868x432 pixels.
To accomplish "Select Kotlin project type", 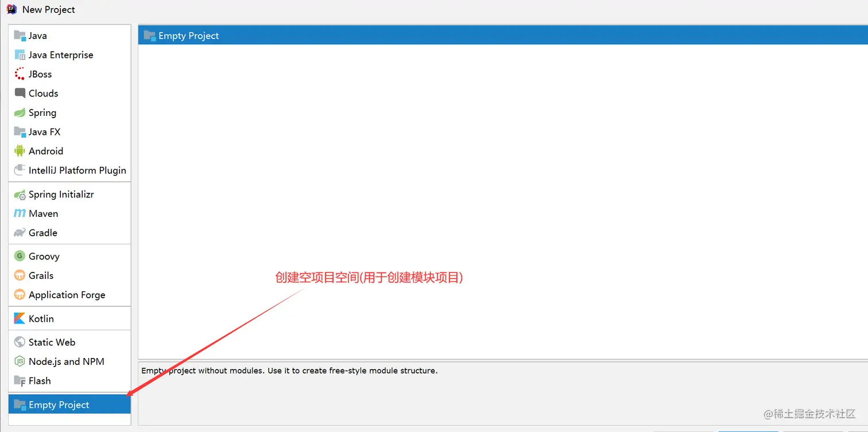I will (69, 318).
